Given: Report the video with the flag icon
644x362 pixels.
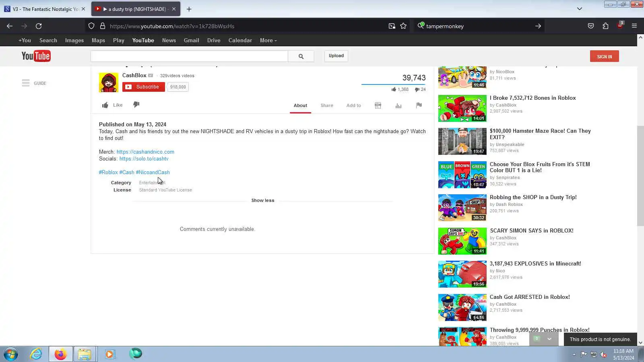Looking at the screenshot, I should pyautogui.click(x=419, y=105).
